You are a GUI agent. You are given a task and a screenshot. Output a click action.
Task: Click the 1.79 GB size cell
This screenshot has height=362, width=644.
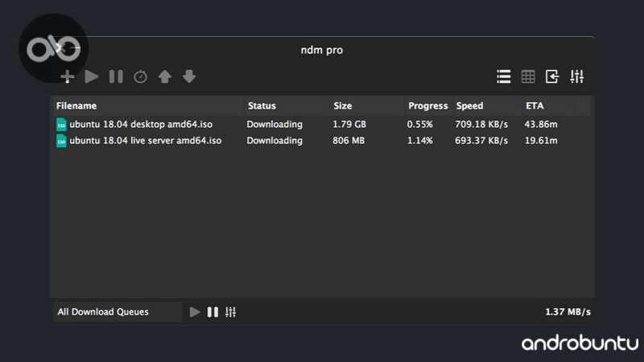(349, 125)
